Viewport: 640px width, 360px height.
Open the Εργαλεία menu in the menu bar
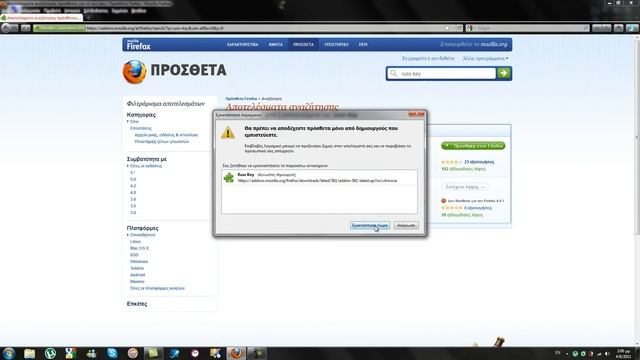tap(120, 11)
